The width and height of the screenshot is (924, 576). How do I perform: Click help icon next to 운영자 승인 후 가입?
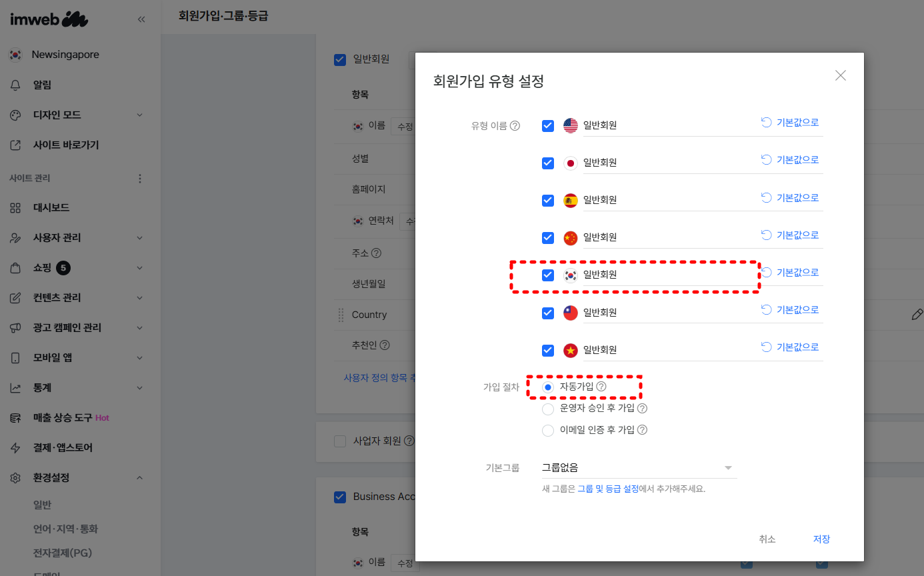click(x=643, y=408)
